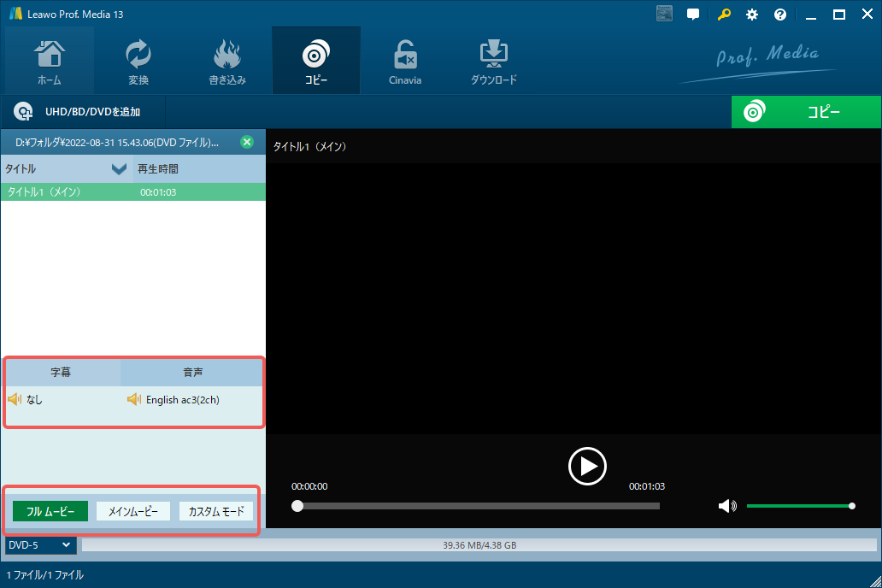Image resolution: width=882 pixels, height=588 pixels.
Task: Open the 書き込み (Burn) module
Action: pos(227,62)
